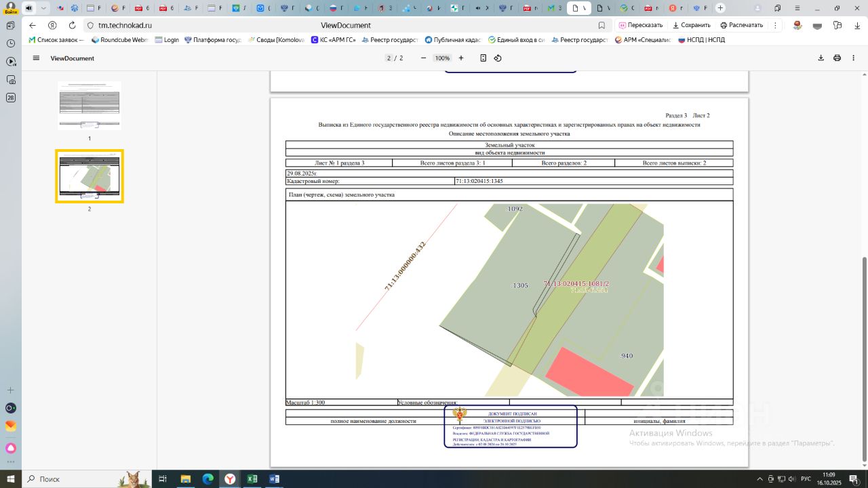The image size is (868, 488).
Task: Click the Пересказать button
Action: point(641,25)
